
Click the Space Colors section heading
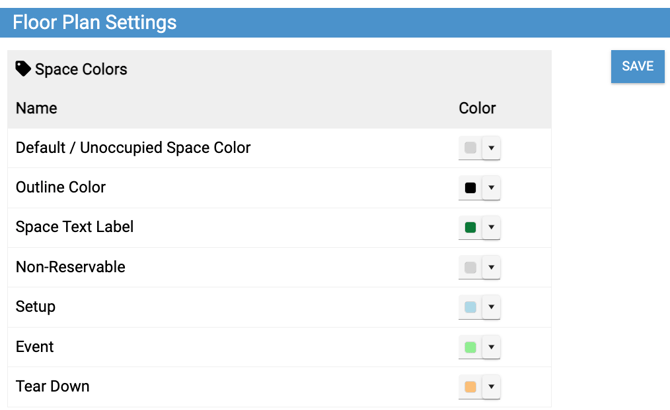(x=81, y=70)
